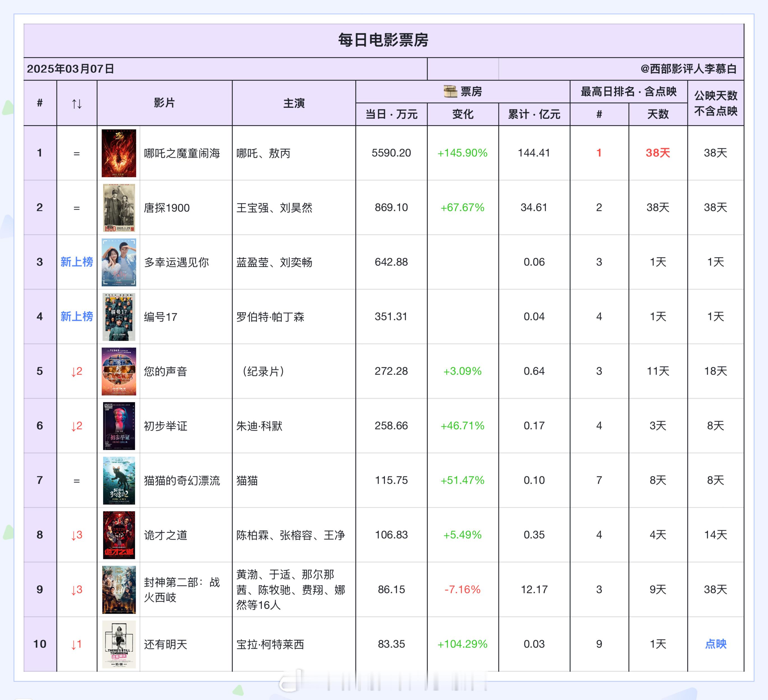This screenshot has width=768, height=700.
Task: Click the 公映天数 不含点映 header
Action: coord(715,103)
